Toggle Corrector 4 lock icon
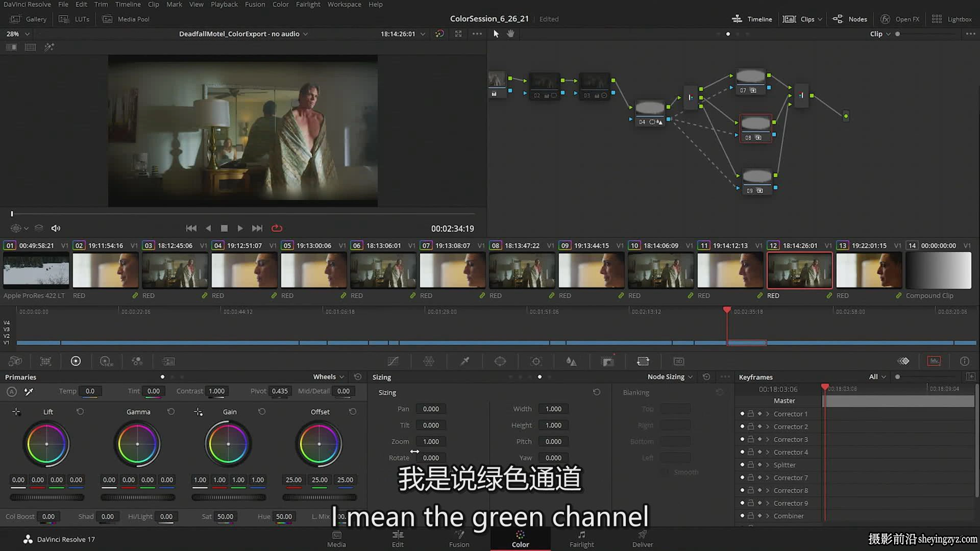Screen dimensions: 980x551 click(751, 452)
